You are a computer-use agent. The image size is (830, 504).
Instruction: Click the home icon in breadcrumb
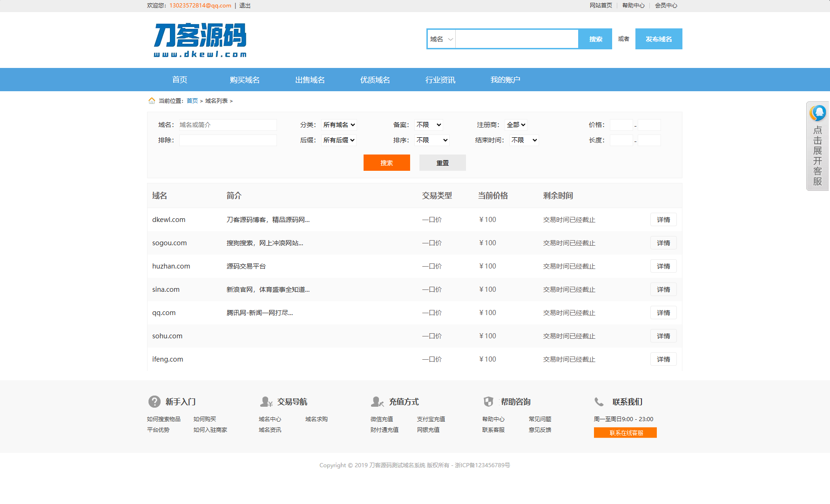coord(151,101)
